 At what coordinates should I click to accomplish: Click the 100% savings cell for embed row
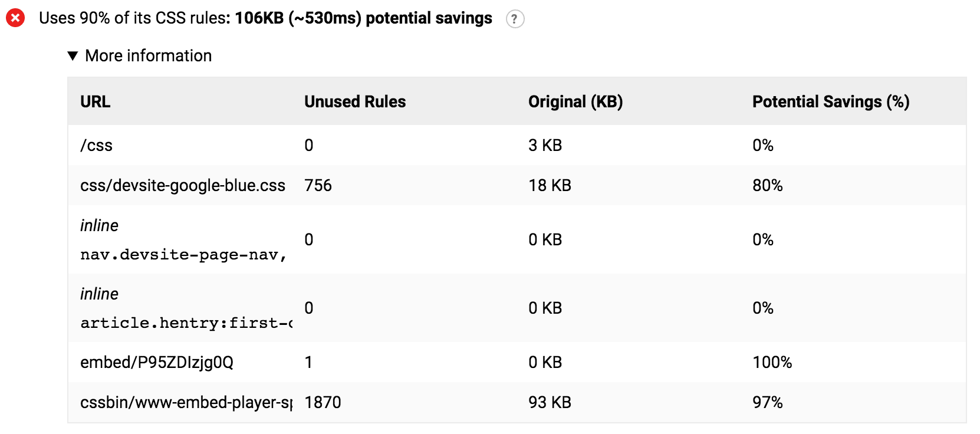click(x=772, y=363)
